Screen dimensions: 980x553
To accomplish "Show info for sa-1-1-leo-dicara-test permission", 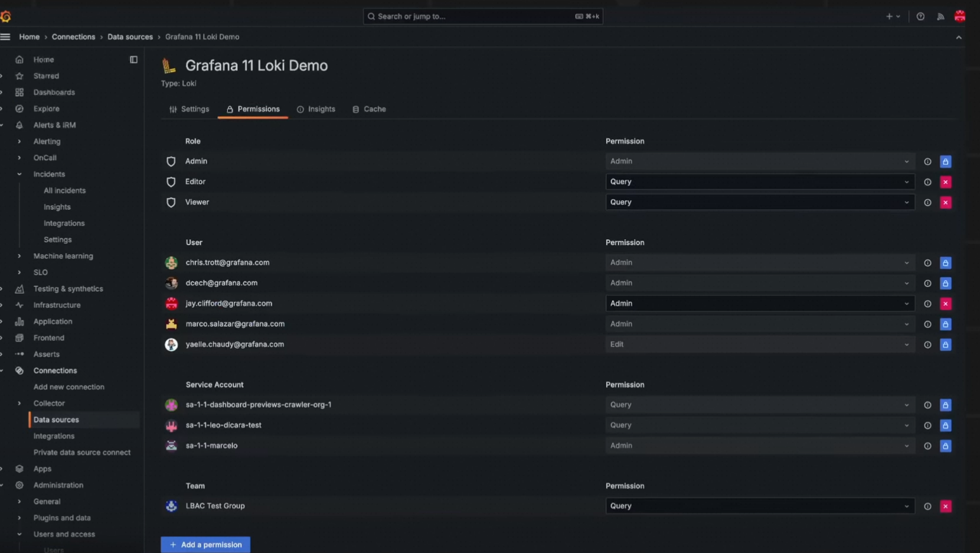I will coord(927,425).
